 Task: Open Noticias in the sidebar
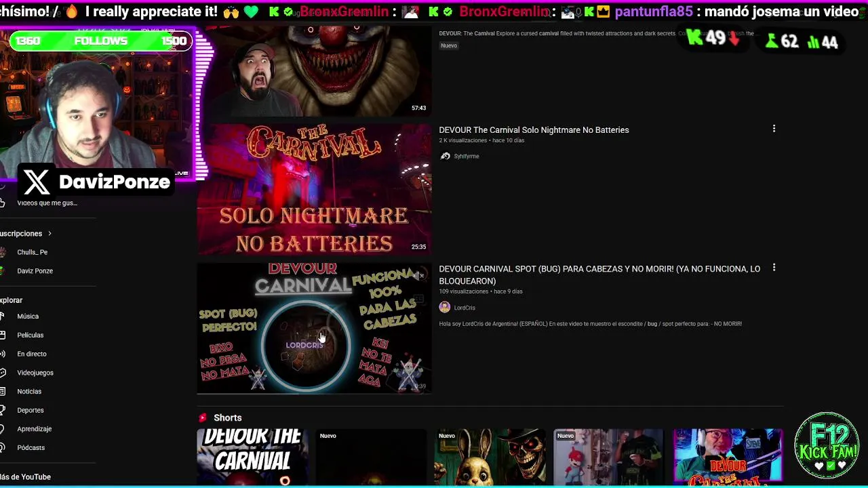coord(29,391)
